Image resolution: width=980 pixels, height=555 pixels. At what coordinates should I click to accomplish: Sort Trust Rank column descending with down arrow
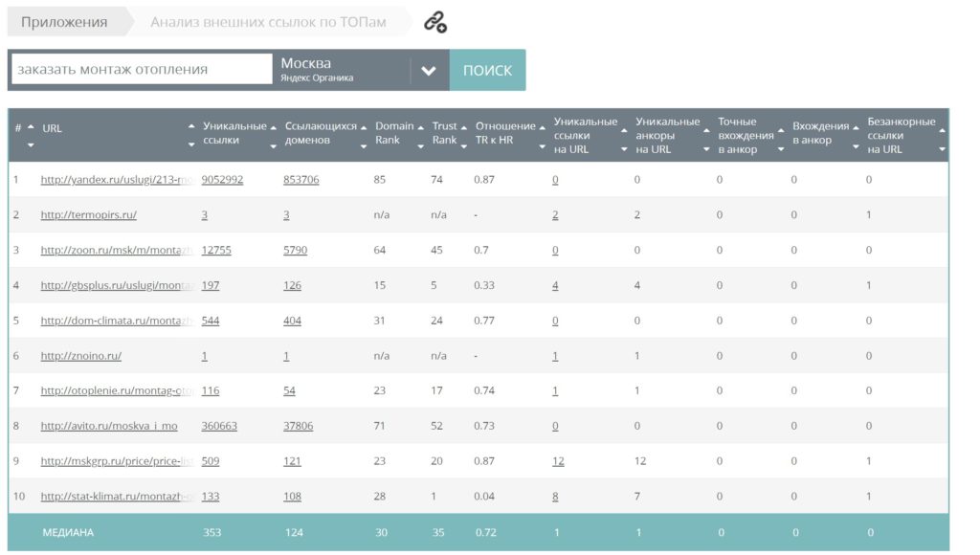[465, 146]
